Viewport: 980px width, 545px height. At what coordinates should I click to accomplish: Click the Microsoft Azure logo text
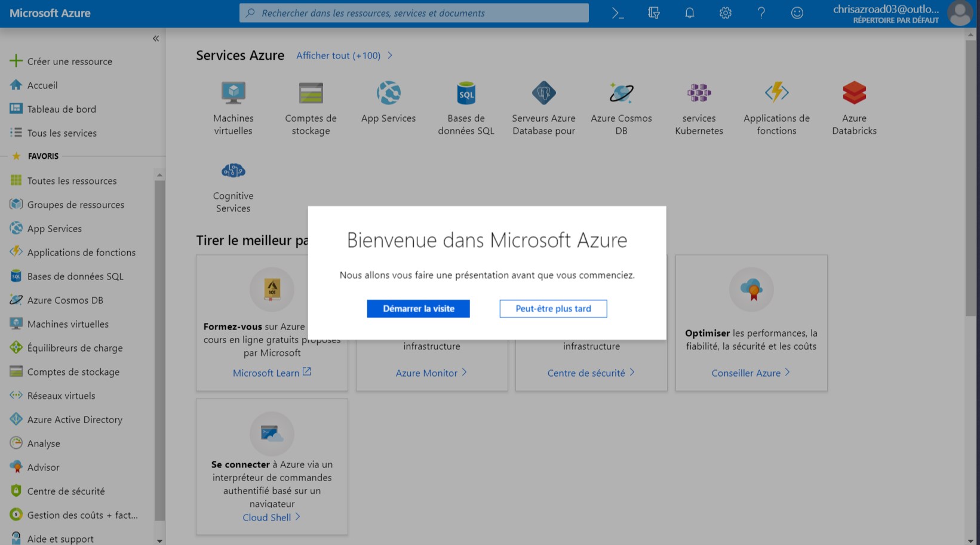pyautogui.click(x=50, y=13)
